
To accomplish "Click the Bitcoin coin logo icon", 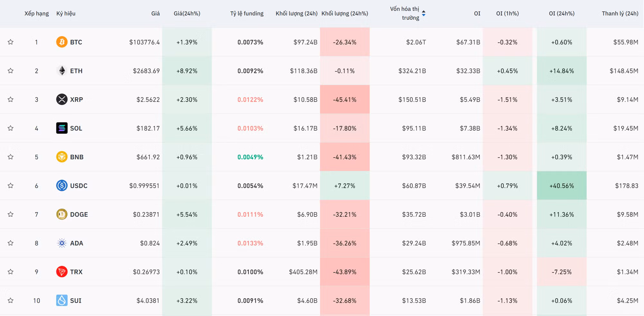I will click(x=62, y=42).
